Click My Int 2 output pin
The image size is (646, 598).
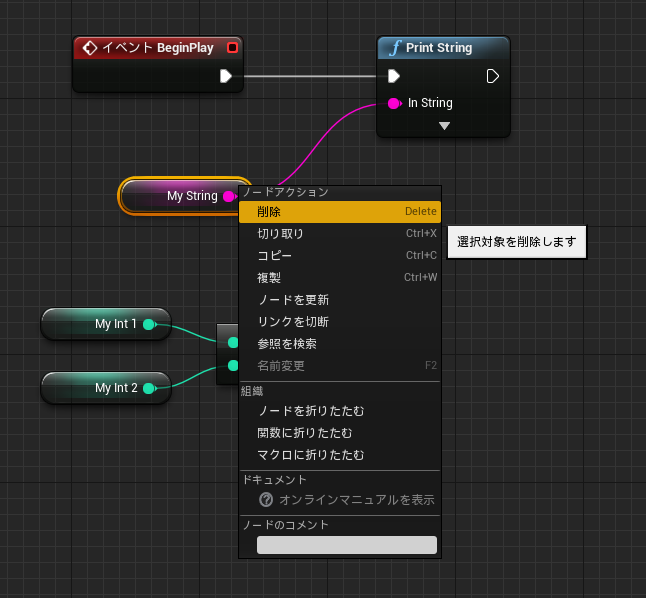pyautogui.click(x=149, y=388)
